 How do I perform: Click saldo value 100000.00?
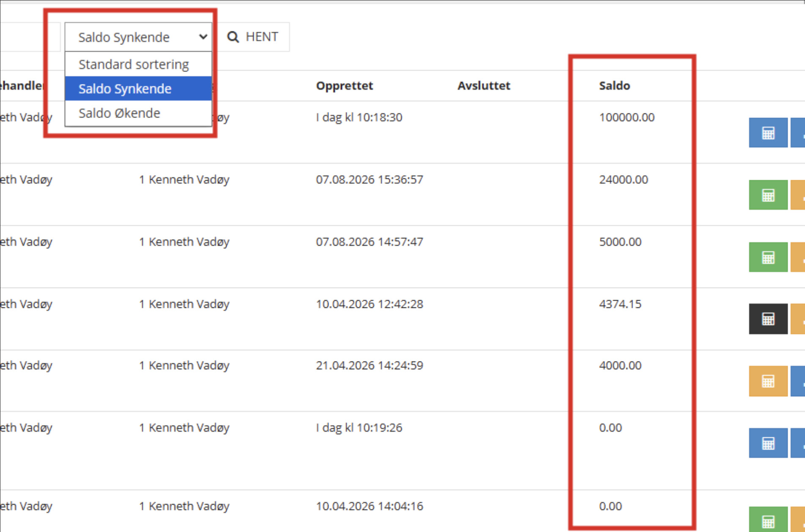[627, 118]
